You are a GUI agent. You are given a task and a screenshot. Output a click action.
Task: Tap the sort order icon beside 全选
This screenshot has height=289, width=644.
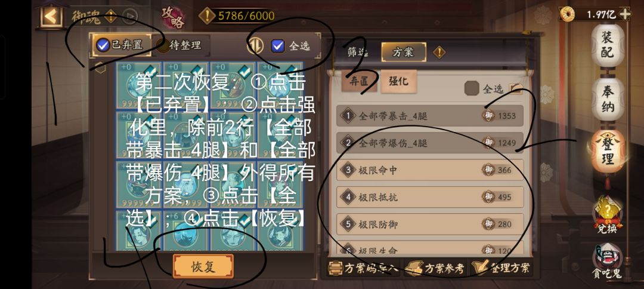255,45
